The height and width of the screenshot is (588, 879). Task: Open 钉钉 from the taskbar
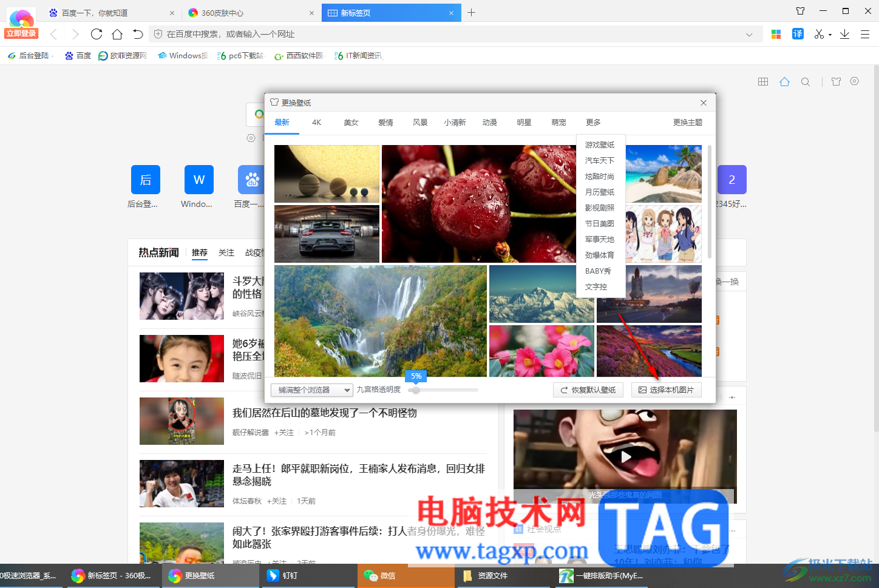pyautogui.click(x=308, y=575)
